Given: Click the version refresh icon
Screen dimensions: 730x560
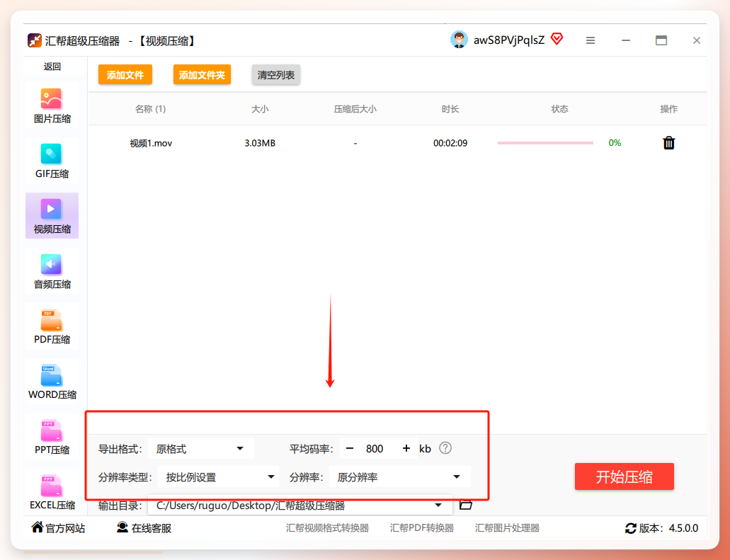Looking at the screenshot, I should [630, 528].
